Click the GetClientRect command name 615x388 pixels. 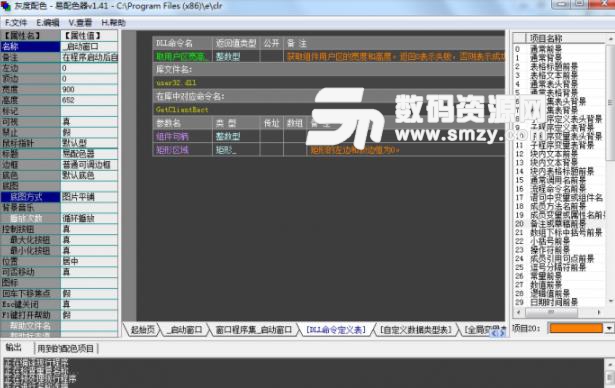point(182,109)
